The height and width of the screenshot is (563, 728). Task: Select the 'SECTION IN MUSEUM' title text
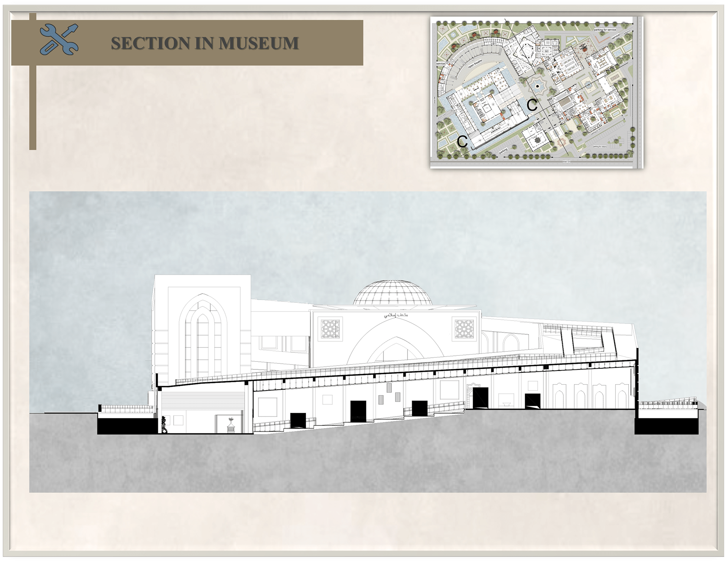205,43
